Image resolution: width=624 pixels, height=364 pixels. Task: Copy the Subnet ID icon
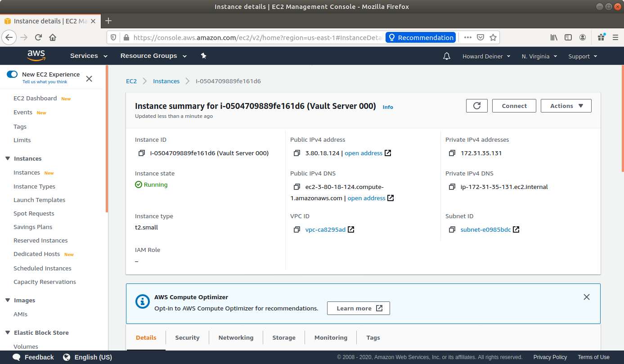click(x=452, y=230)
